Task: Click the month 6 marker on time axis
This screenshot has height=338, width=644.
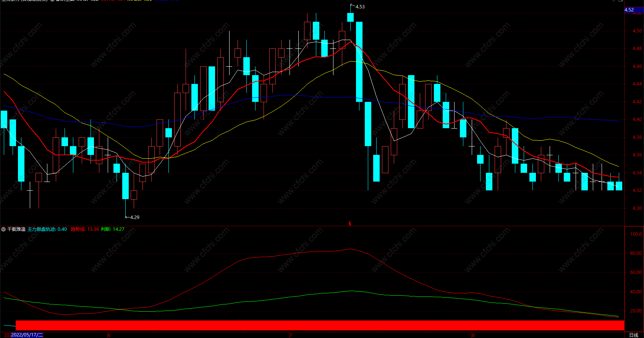Action: (109, 335)
